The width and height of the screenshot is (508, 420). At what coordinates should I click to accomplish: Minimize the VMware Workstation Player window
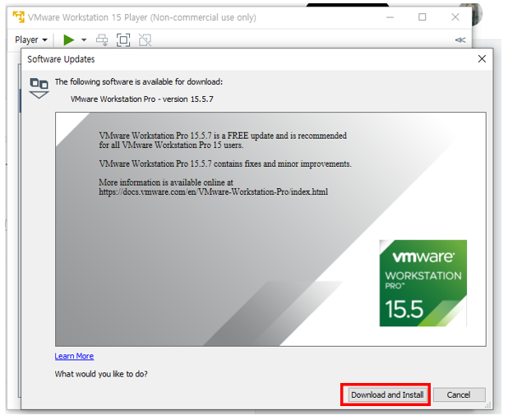tap(390, 17)
